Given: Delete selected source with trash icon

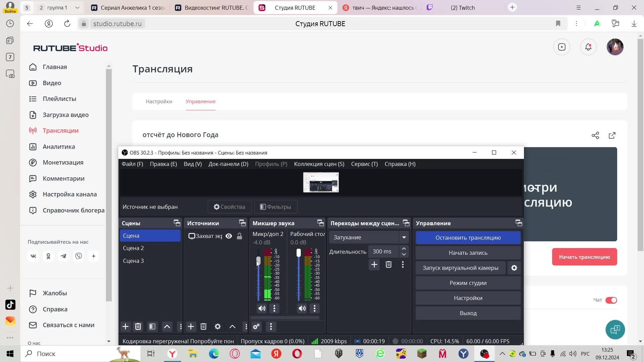Looking at the screenshot, I should 203,326.
